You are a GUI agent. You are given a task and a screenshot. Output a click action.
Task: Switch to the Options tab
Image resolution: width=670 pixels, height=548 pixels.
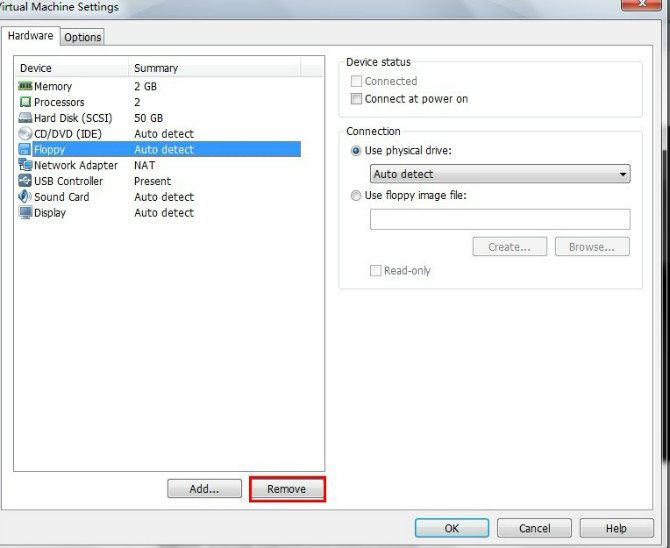click(x=83, y=37)
